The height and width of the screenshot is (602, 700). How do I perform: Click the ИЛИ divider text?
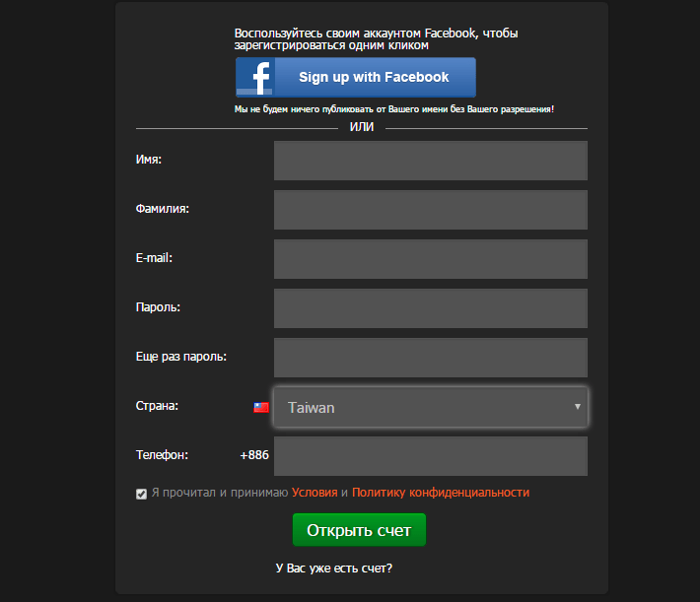tap(362, 127)
